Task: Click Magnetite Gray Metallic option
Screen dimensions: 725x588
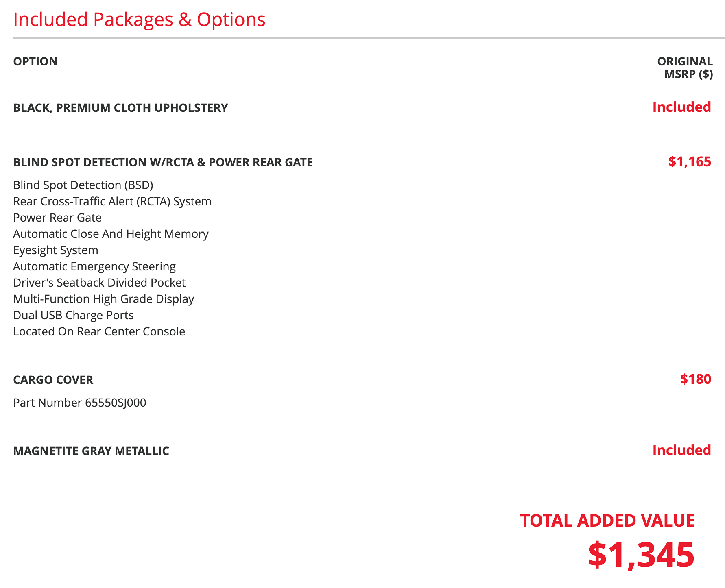Action: pos(91,451)
